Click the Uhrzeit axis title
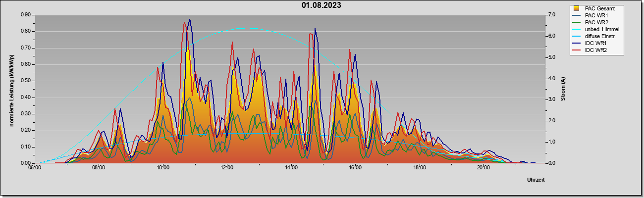The width and height of the screenshot is (644, 198). [x=536, y=180]
